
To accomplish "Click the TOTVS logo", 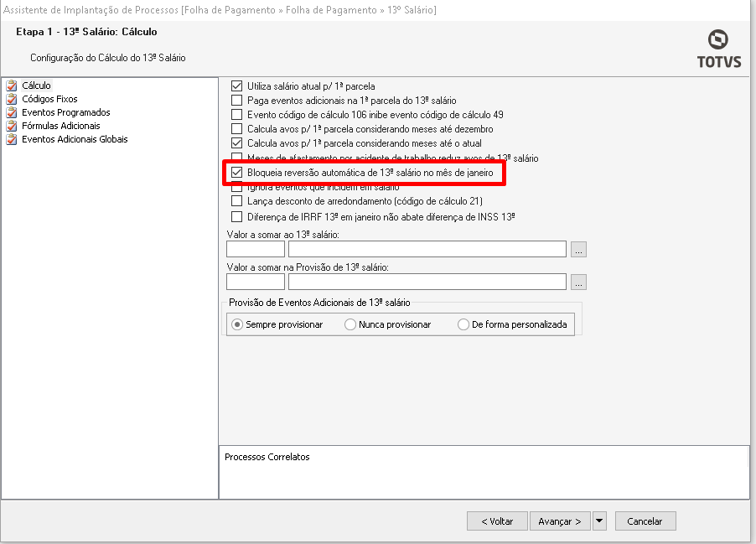I will click(x=718, y=49).
